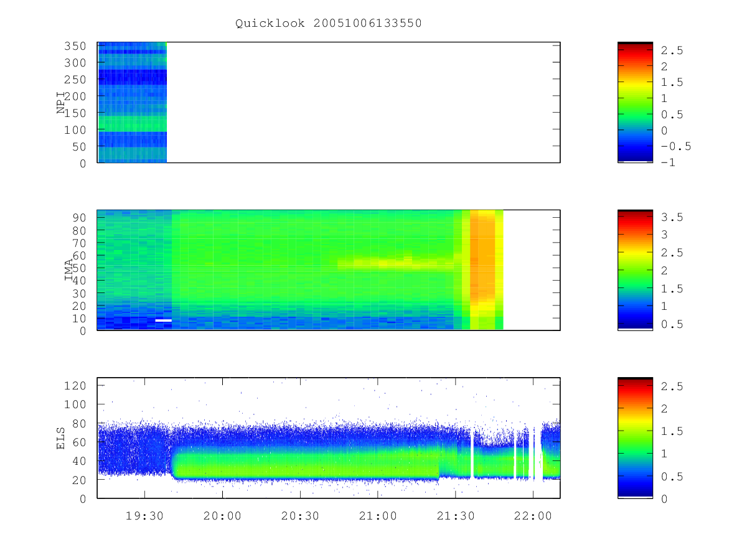Click the 21:00 time tick label
The image size is (747, 560).
[x=378, y=516]
